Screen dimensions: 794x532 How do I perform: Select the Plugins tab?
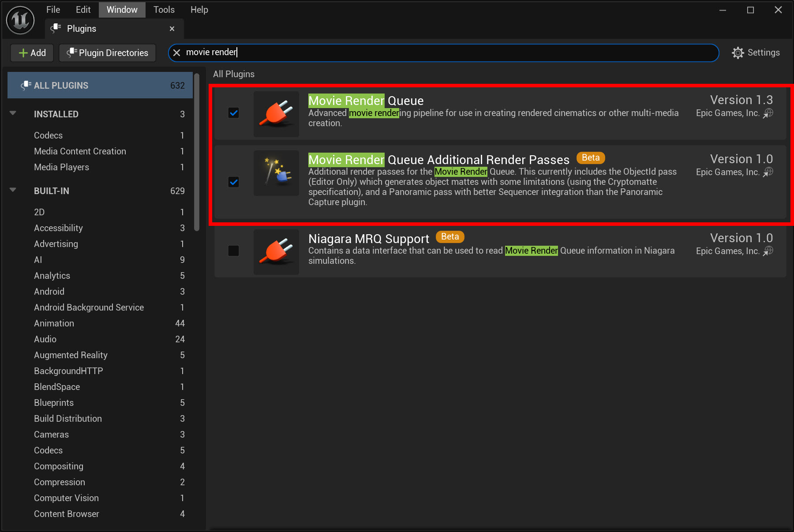click(x=114, y=29)
